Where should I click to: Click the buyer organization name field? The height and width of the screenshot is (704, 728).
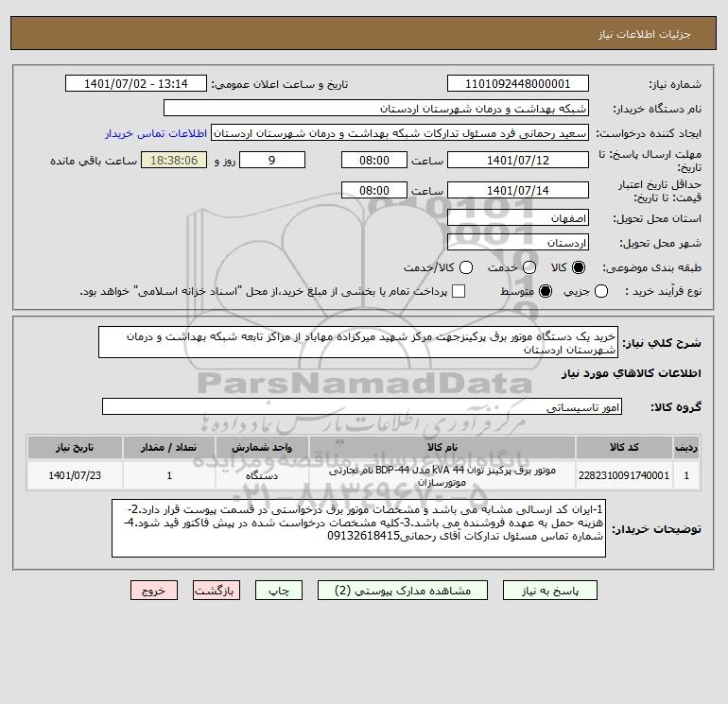pyautogui.click(x=376, y=108)
